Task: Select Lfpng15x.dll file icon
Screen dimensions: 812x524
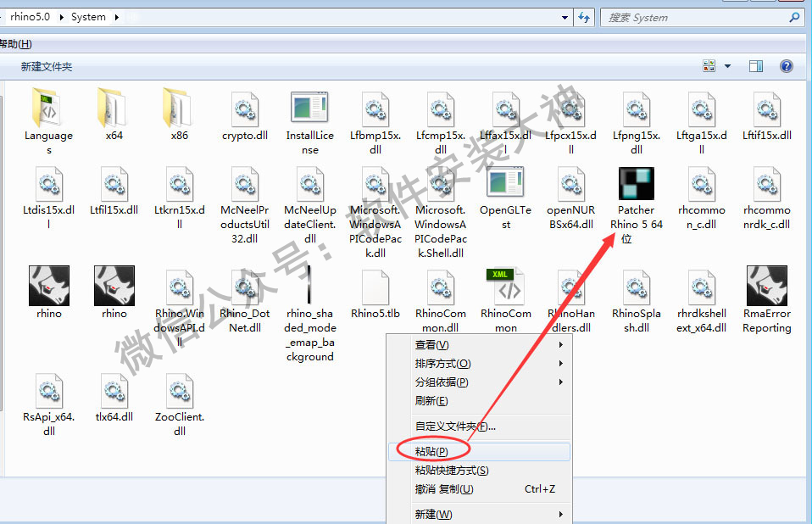Action: [x=637, y=109]
